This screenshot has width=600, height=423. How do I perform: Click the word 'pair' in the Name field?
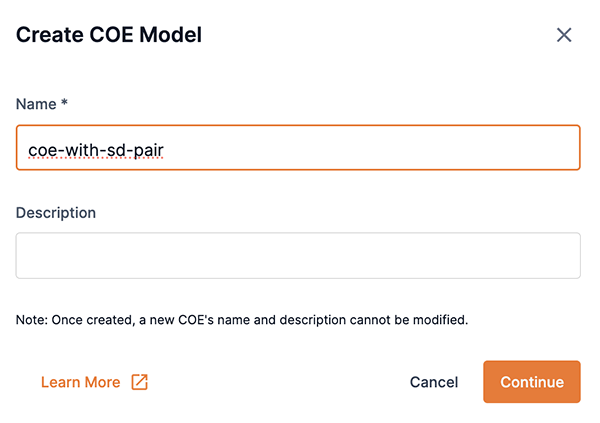click(x=148, y=149)
